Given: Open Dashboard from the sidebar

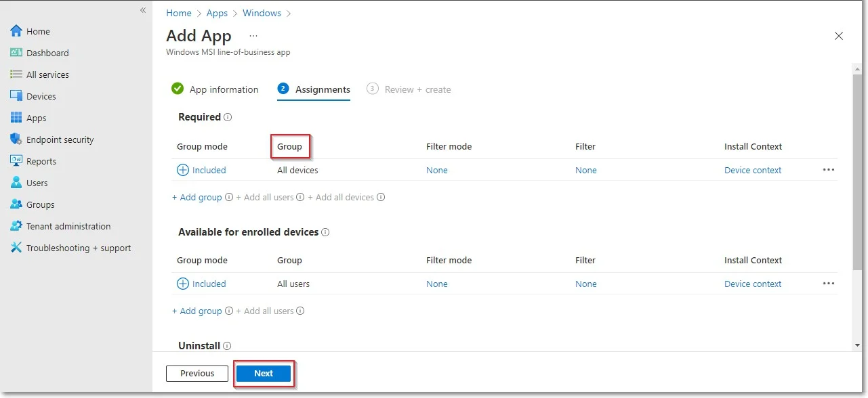Looking at the screenshot, I should click(47, 53).
